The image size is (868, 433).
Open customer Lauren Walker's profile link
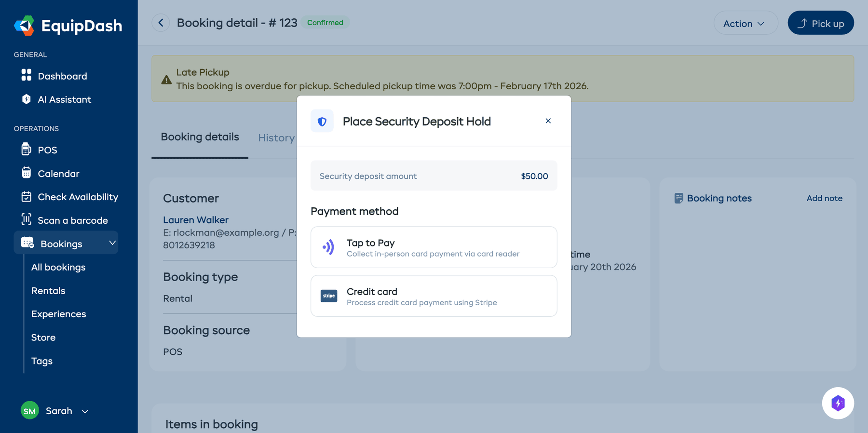tap(196, 220)
